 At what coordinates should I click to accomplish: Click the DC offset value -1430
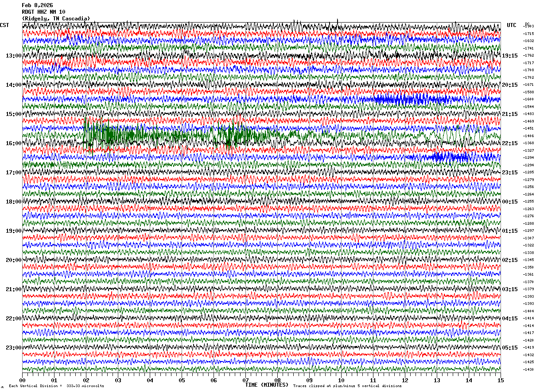(528, 369)
